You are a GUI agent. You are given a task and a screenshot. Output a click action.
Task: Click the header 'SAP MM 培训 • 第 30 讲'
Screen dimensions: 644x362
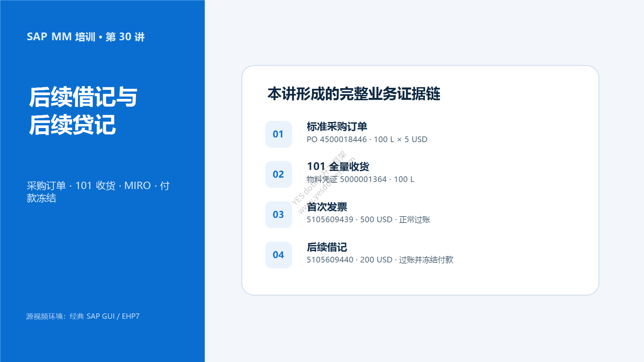click(x=86, y=37)
